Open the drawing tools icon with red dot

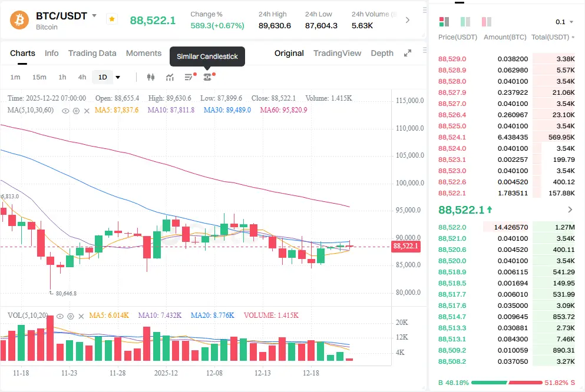pos(190,77)
